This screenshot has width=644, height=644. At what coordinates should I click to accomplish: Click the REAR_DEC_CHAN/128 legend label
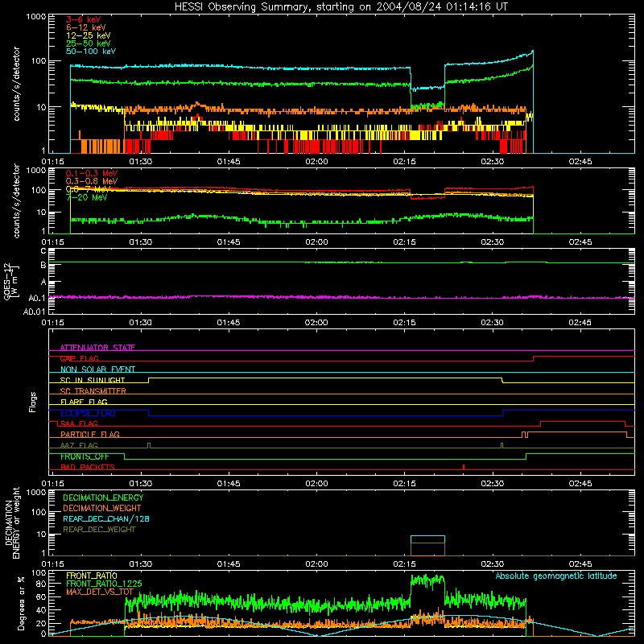pyautogui.click(x=106, y=519)
